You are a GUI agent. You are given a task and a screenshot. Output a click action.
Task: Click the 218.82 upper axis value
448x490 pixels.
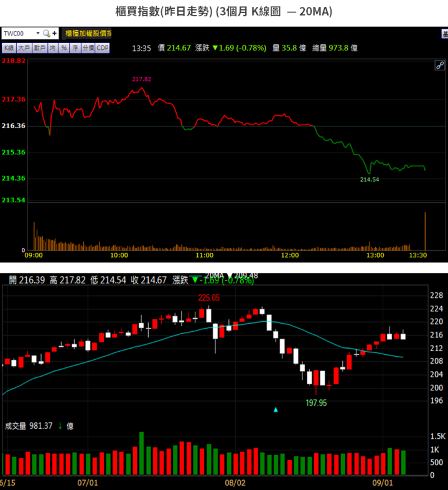click(x=14, y=60)
